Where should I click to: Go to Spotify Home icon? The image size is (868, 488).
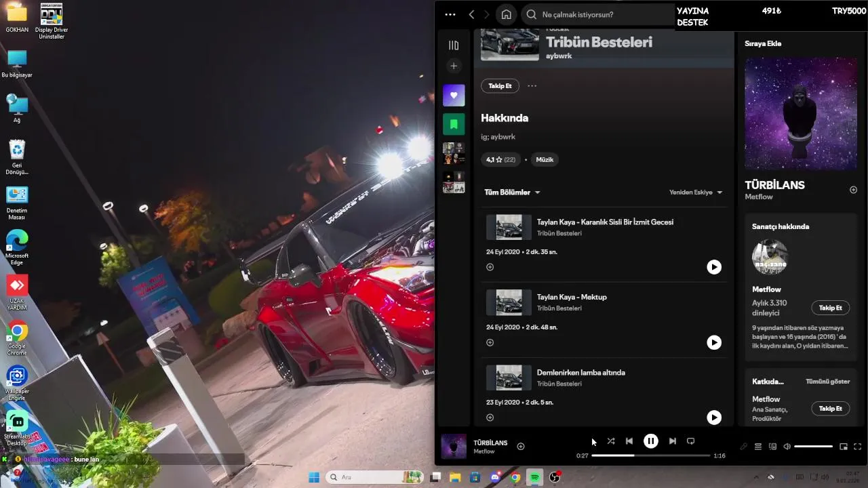[506, 14]
